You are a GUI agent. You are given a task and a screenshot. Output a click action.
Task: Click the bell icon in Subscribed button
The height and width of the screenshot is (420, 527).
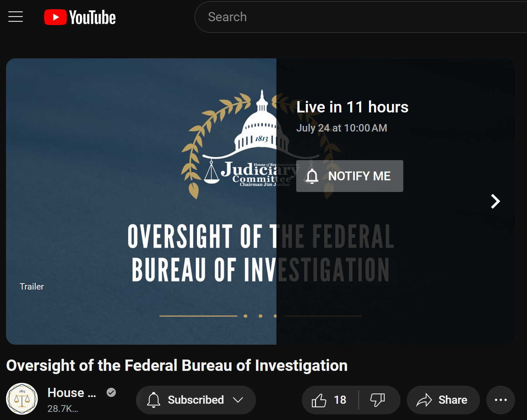point(154,400)
